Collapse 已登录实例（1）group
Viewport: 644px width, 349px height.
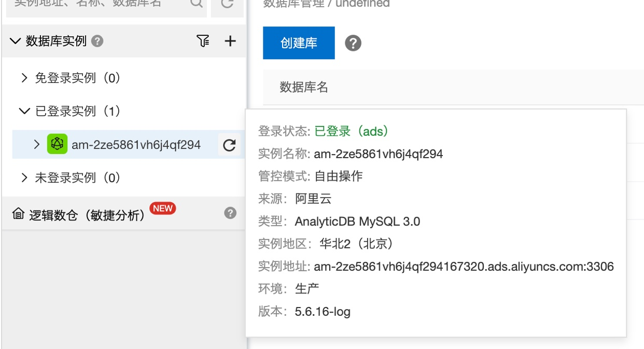point(24,111)
